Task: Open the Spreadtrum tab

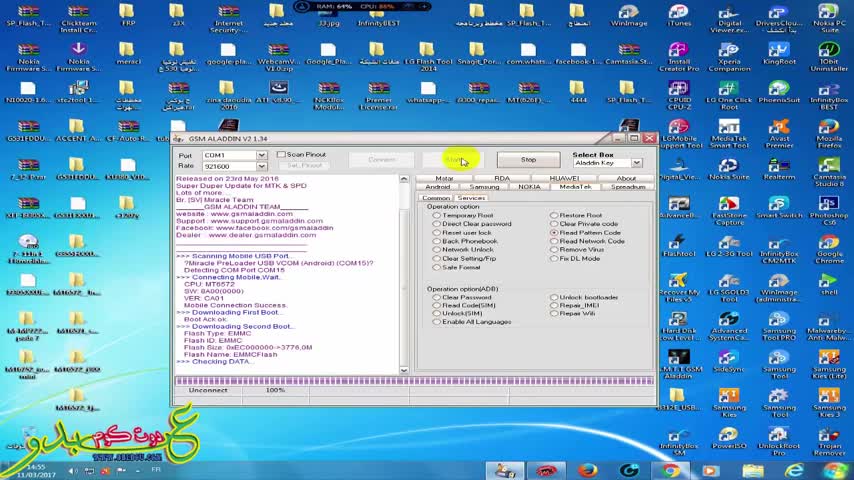Action: coord(627,187)
